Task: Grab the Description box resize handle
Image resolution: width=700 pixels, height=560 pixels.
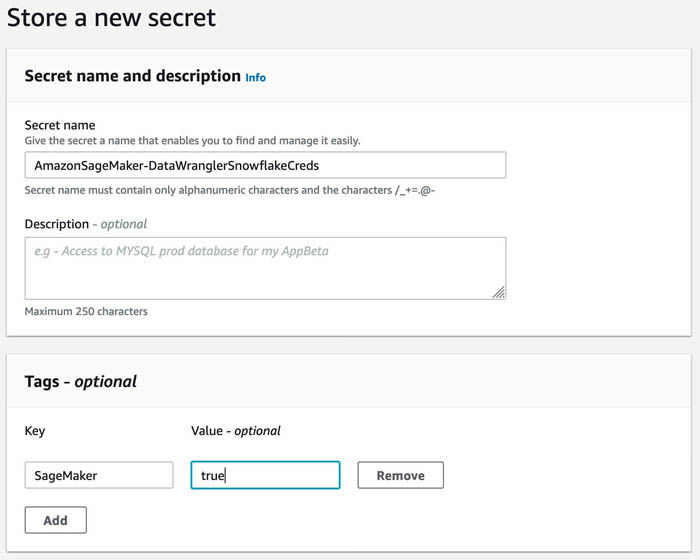Action: pos(499,293)
